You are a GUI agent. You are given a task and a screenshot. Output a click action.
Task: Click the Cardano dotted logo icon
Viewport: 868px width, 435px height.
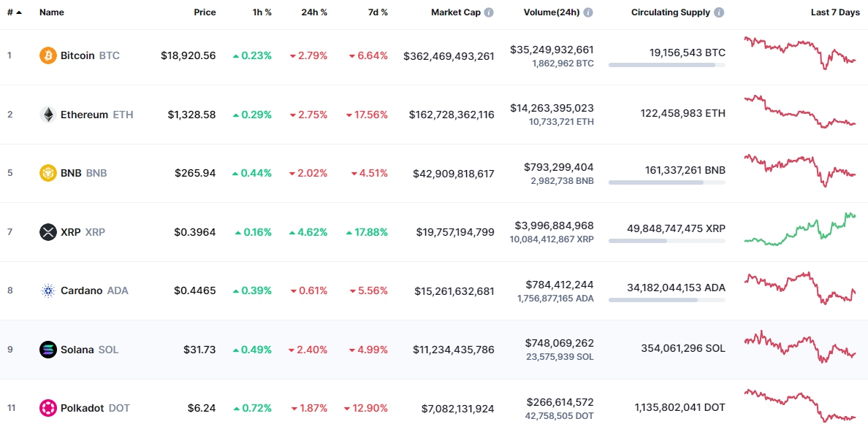[48, 290]
